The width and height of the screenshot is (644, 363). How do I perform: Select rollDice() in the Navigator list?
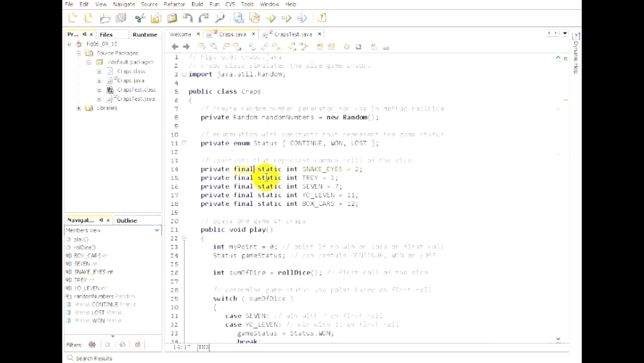point(84,248)
